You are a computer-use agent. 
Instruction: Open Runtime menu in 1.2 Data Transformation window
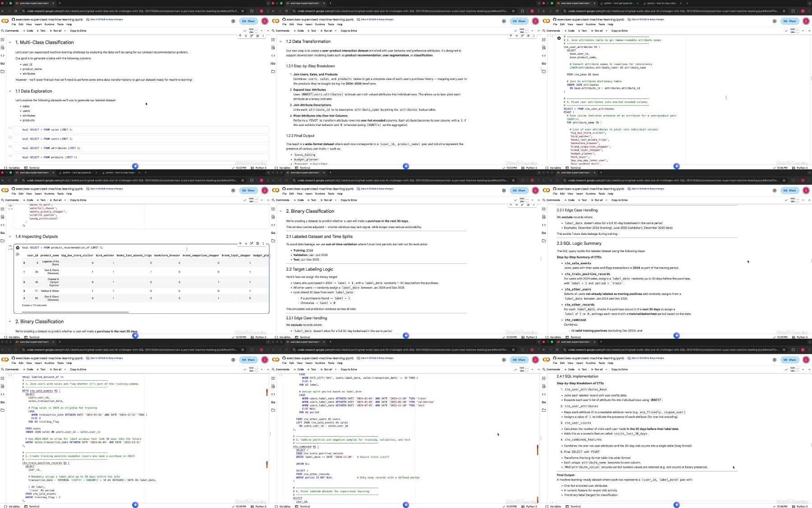(320, 24)
